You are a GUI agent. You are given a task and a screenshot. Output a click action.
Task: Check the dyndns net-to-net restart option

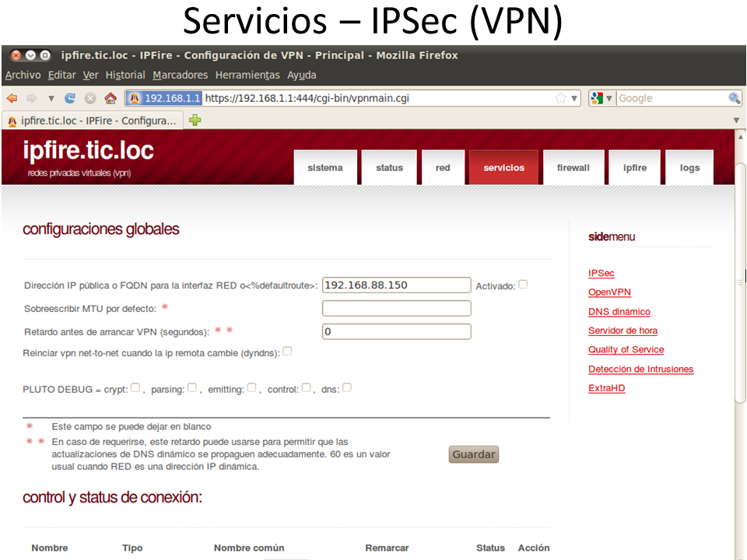tap(287, 352)
